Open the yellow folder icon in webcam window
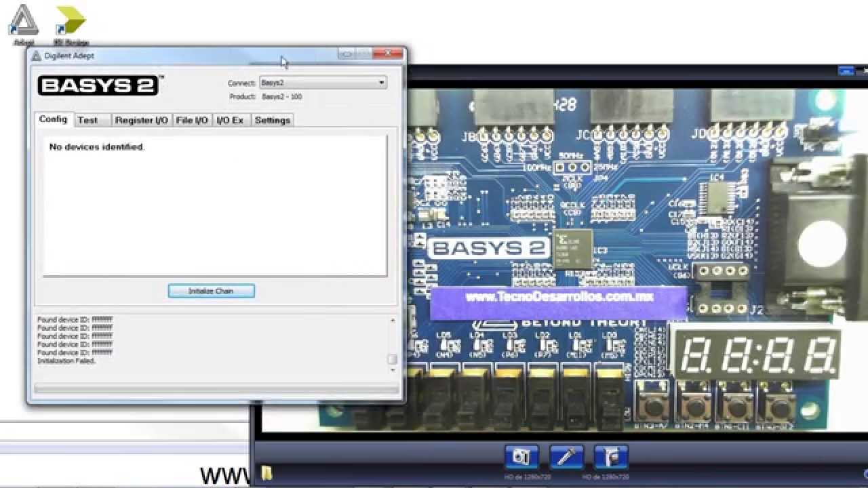Viewport: 868px width, 488px height. (x=267, y=472)
